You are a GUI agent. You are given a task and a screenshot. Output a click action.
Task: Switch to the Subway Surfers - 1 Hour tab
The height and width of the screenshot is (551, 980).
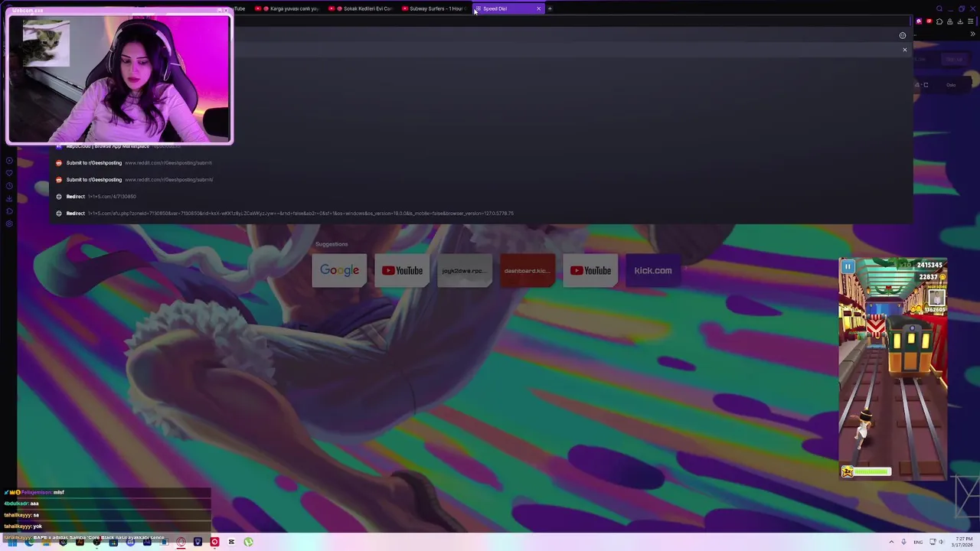coord(434,8)
